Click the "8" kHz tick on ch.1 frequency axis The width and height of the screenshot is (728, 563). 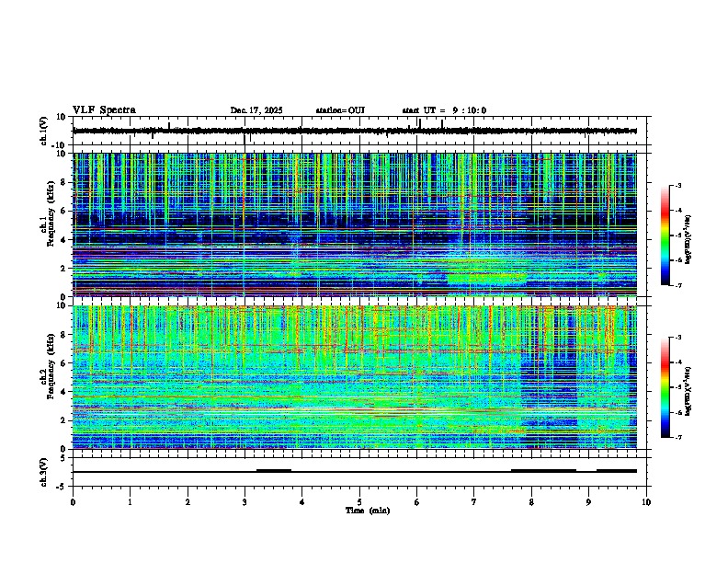64,182
